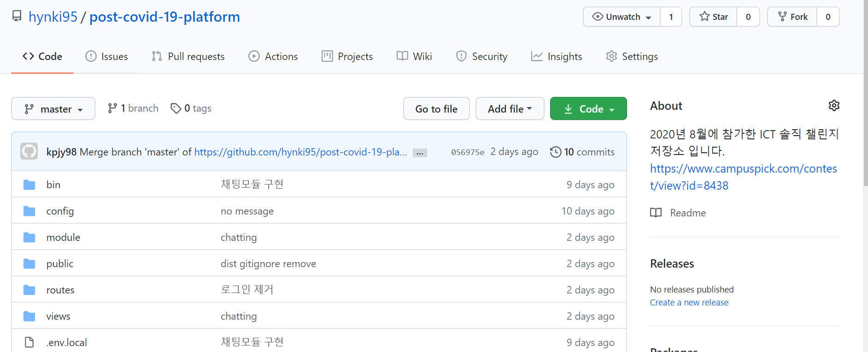Click the Go to file button
Viewport: 868px width, 352px height.
click(436, 109)
